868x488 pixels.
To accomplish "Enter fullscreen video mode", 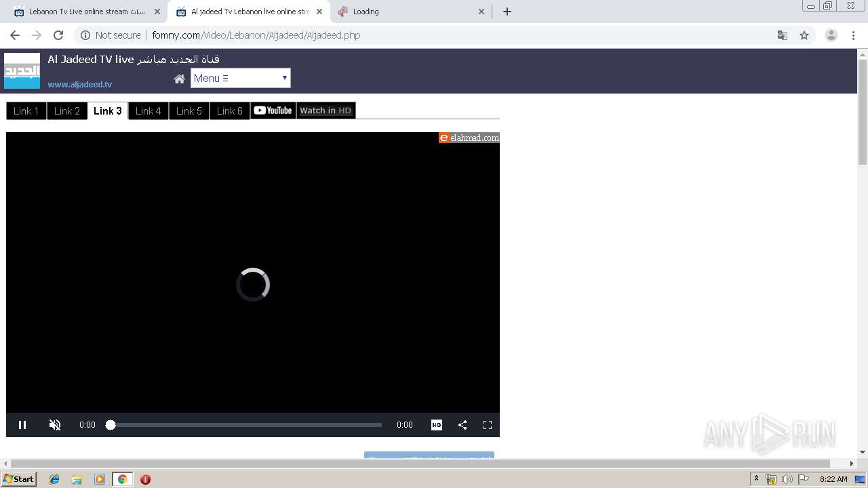I will [487, 425].
